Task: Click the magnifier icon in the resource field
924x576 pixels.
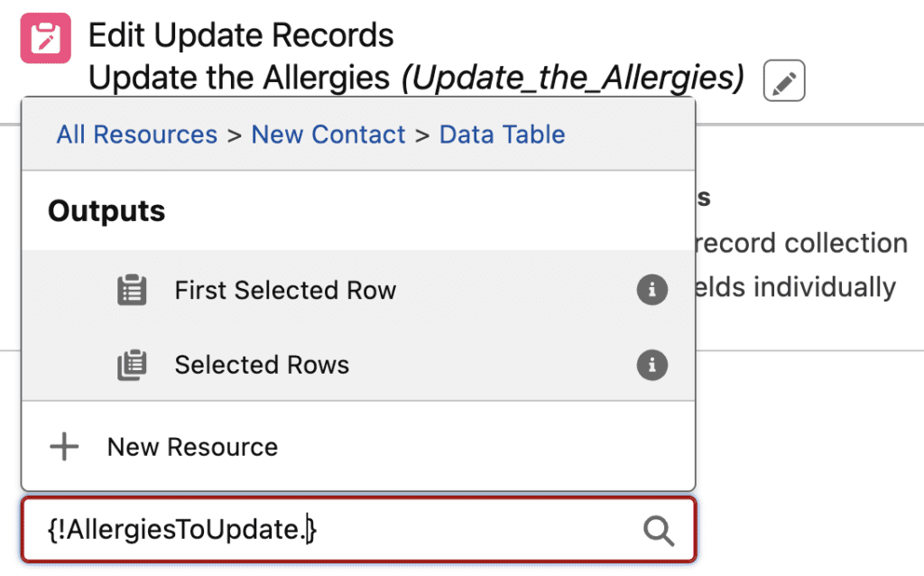Action: pyautogui.click(x=659, y=531)
